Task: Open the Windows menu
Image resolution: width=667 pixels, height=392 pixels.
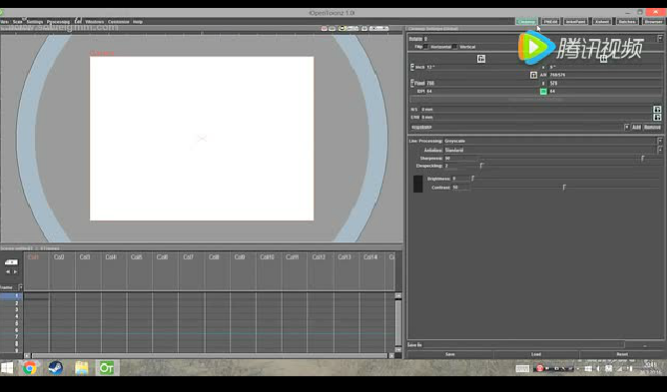Action: (x=94, y=22)
